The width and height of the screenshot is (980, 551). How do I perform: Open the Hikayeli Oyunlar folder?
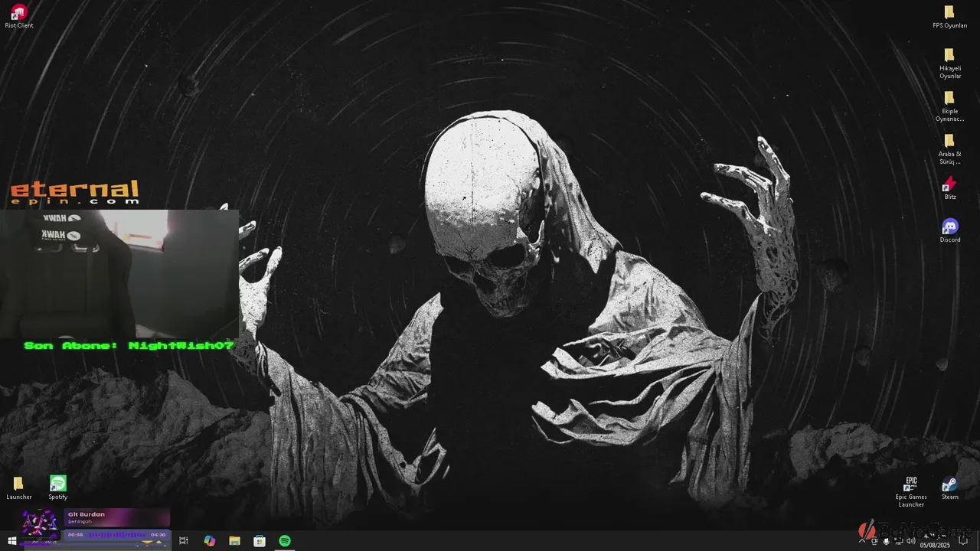(x=949, y=63)
